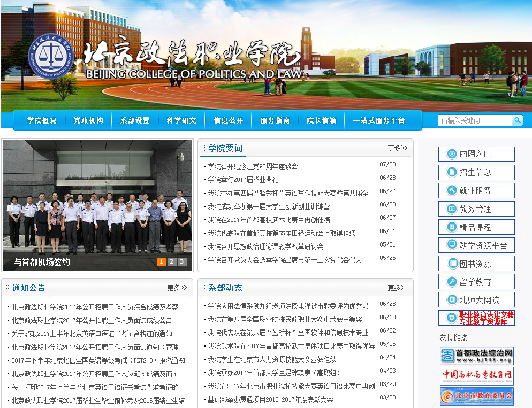Switch slideshow to slide 3

point(182,261)
